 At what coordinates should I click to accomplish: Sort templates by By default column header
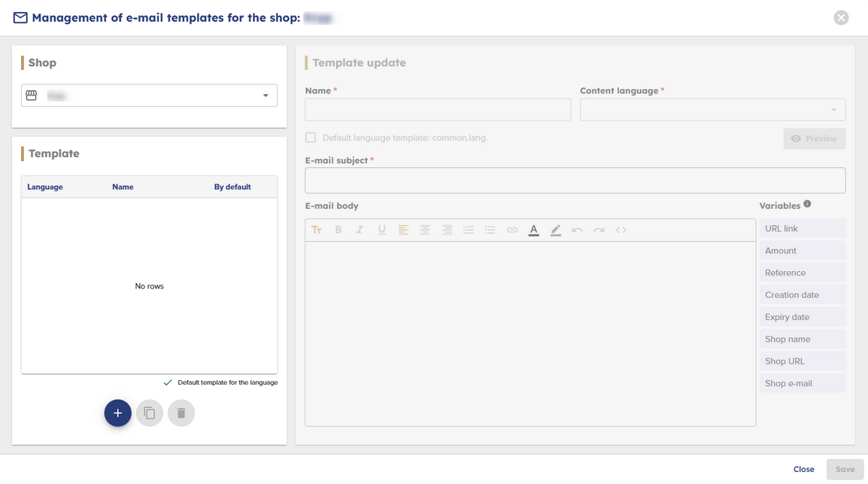coord(232,187)
